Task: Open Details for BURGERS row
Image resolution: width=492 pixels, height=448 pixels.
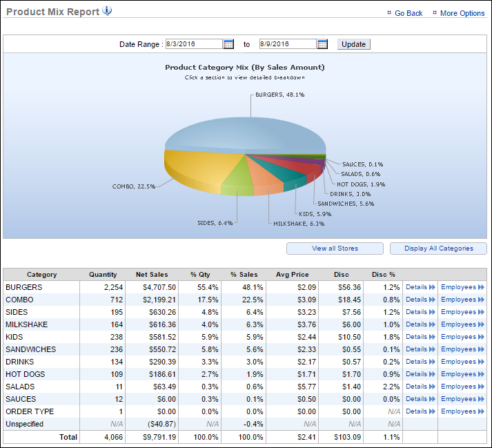Action: (420, 287)
